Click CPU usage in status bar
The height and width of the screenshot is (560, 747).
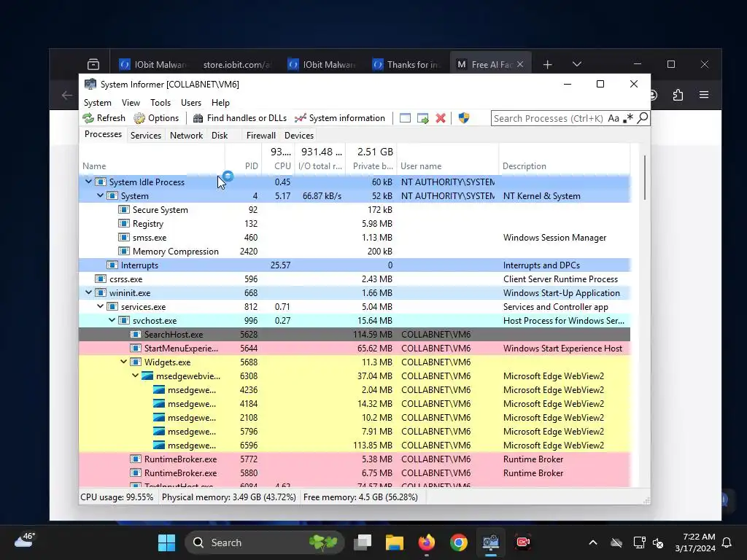117,497
